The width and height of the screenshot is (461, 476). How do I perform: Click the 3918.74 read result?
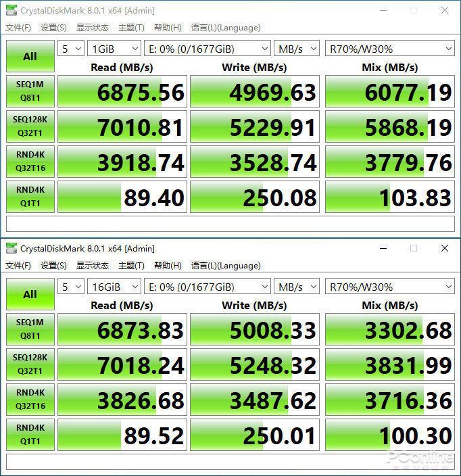tap(122, 162)
